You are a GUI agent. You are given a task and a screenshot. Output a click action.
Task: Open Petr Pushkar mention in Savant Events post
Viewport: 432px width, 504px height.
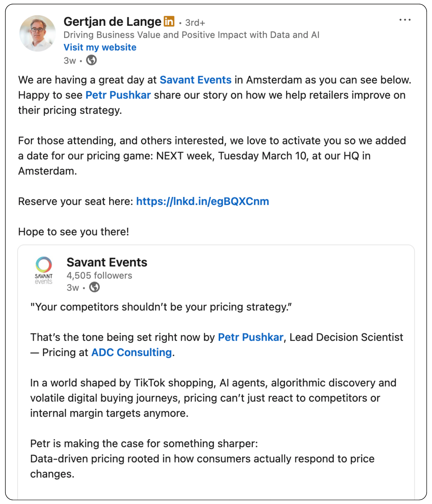pyautogui.click(x=251, y=337)
